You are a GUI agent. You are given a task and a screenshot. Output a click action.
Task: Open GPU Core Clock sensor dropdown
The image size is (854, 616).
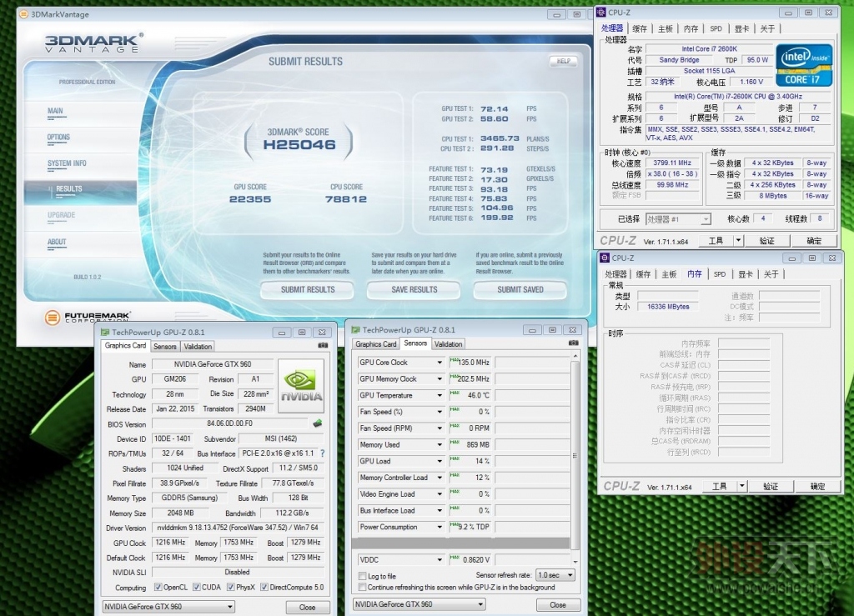(x=440, y=363)
